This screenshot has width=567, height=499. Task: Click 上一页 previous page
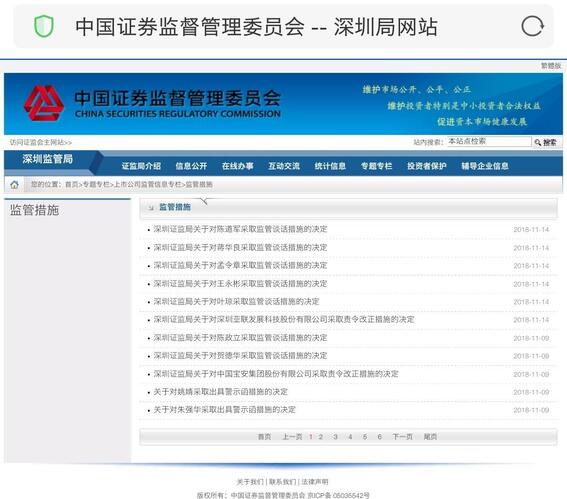[292, 437]
